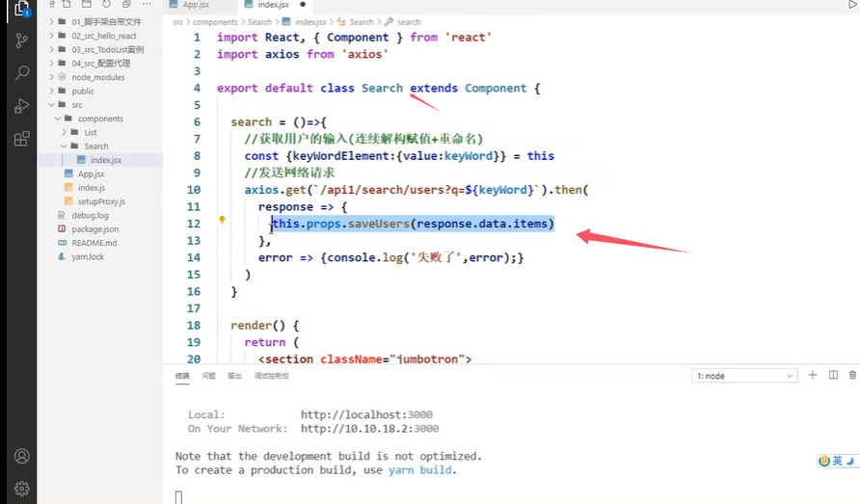This screenshot has height=504, width=860.
Task: Switch to the 问题 problems panel tab
Action: click(x=208, y=376)
